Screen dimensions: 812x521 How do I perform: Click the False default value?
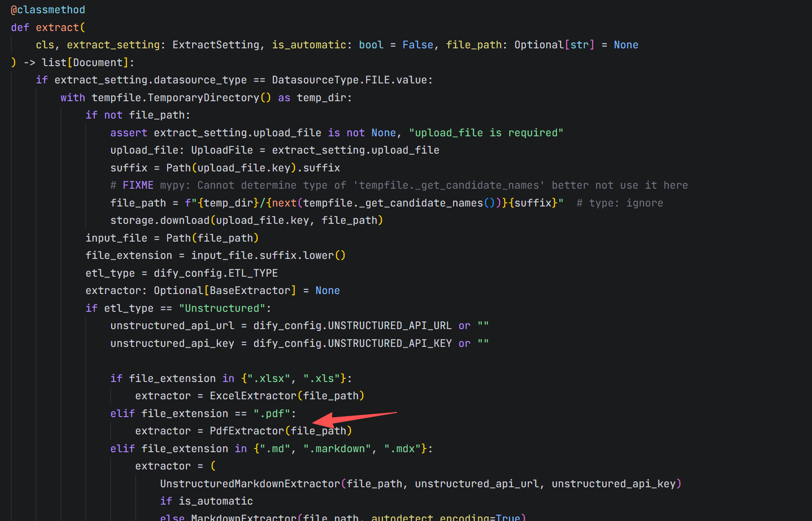(x=418, y=45)
